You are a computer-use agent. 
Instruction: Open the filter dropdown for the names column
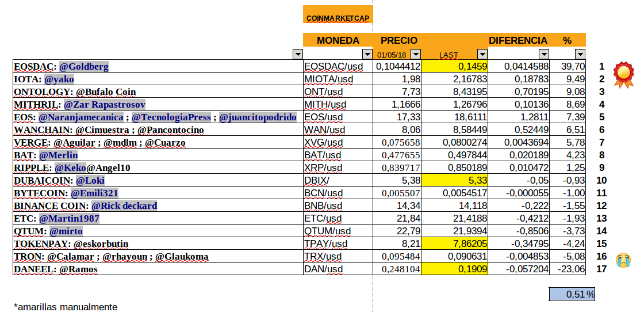(297, 55)
